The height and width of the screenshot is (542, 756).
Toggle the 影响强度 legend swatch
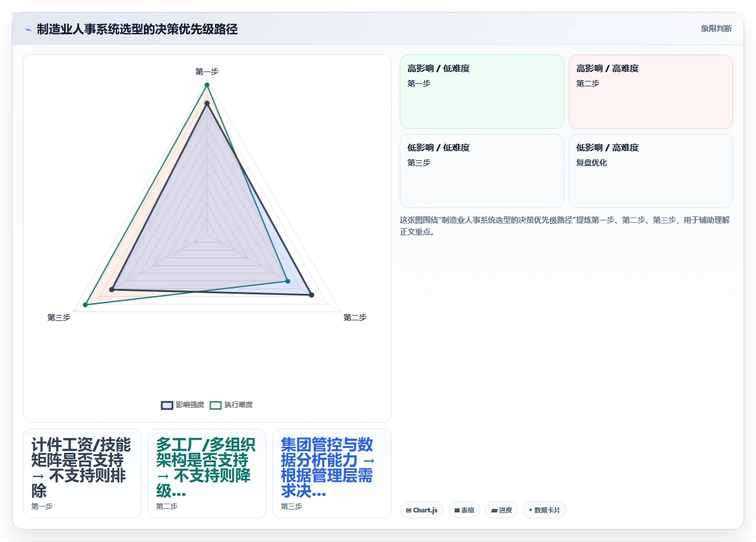[167, 405]
